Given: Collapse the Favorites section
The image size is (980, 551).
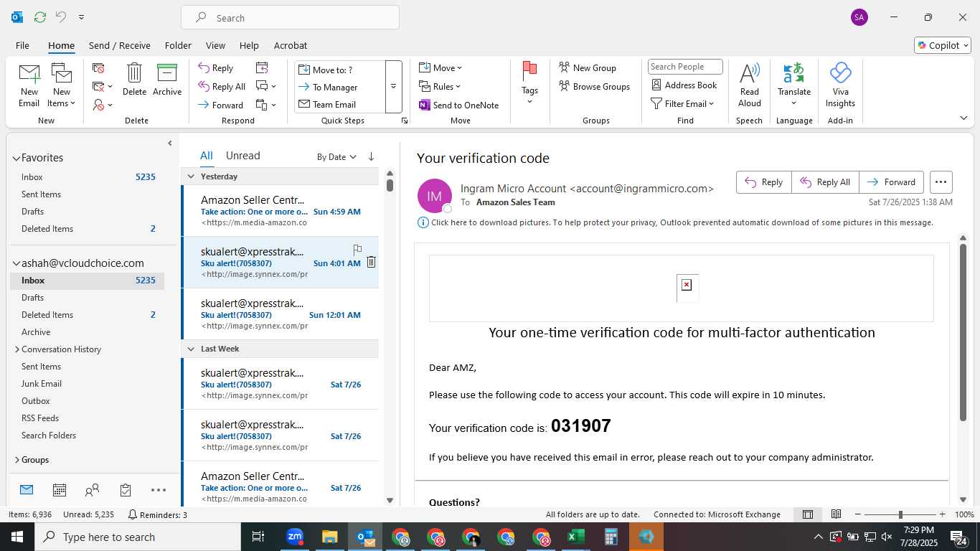Looking at the screenshot, I should pyautogui.click(x=16, y=158).
